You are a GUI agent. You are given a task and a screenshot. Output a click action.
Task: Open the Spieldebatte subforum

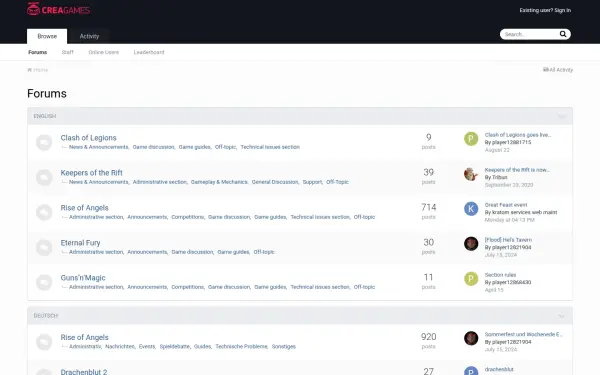point(174,347)
